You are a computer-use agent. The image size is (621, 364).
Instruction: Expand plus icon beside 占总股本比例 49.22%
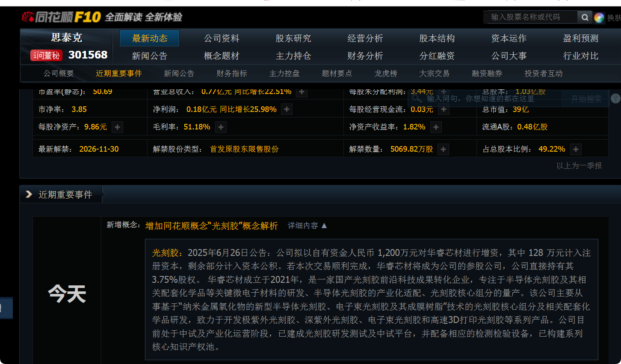[x=576, y=149]
